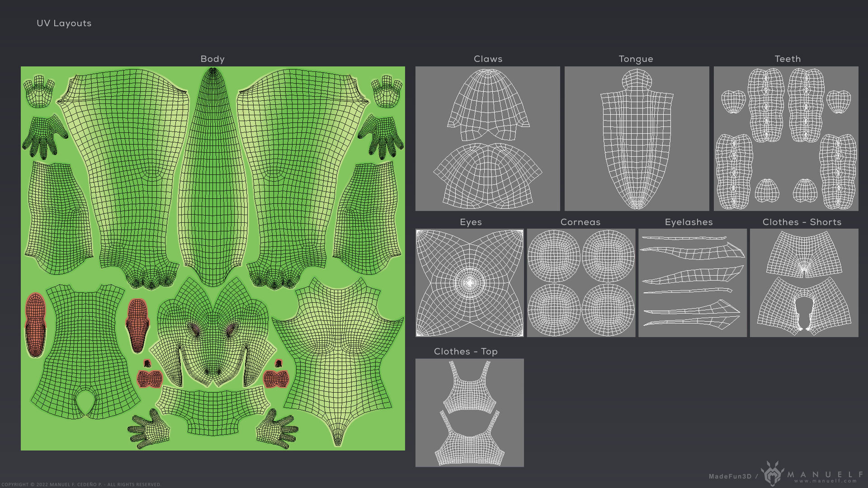Viewport: 868px width, 488px height.
Task: Click the Teeth heading label
Action: (x=788, y=59)
